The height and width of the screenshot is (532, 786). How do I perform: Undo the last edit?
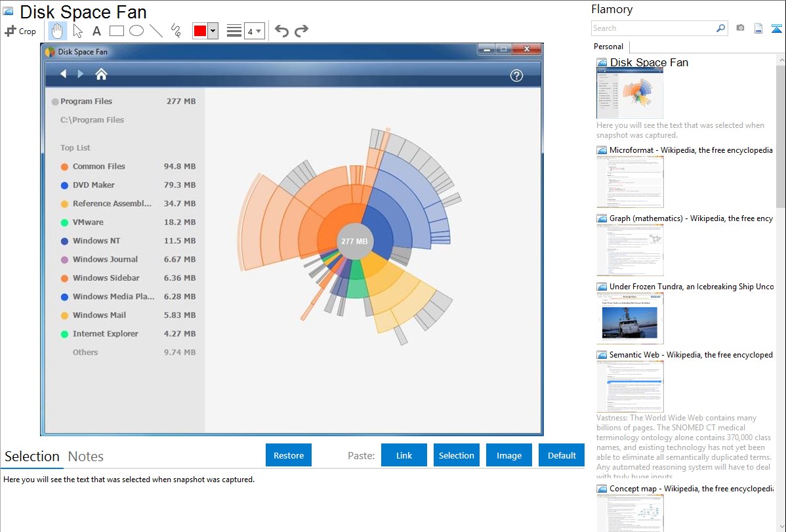281,31
